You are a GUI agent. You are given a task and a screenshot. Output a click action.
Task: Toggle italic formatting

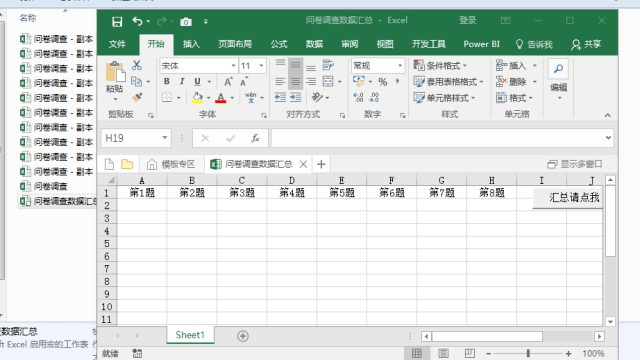click(x=182, y=81)
